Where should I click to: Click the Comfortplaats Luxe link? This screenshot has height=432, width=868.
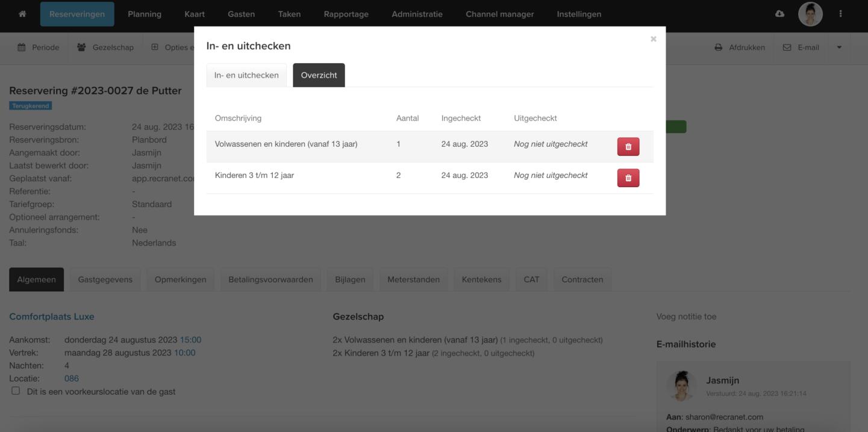[x=52, y=316]
